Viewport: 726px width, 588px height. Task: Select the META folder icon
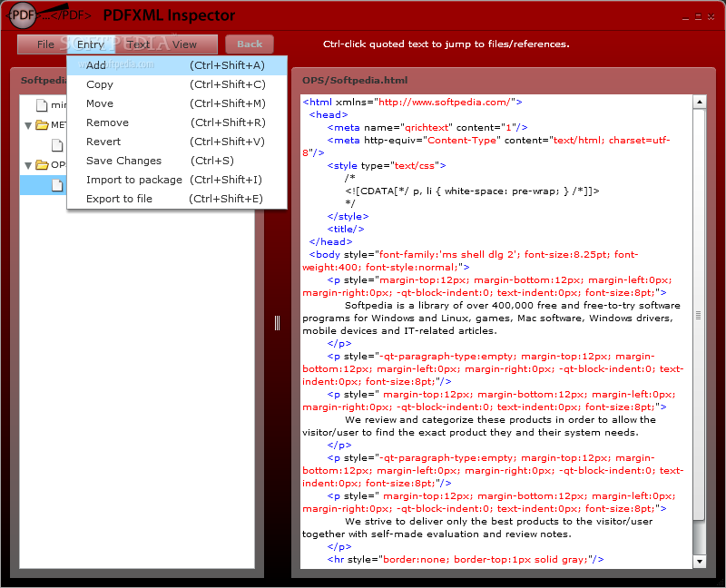(x=42, y=124)
